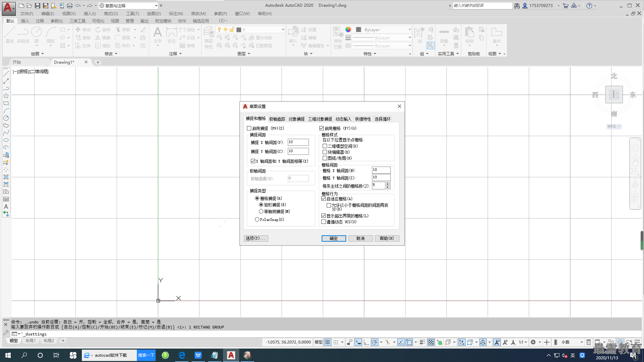Open the layer dropdown showing 0
Image resolution: width=644 pixels, height=362 pixels.
pos(283,29)
